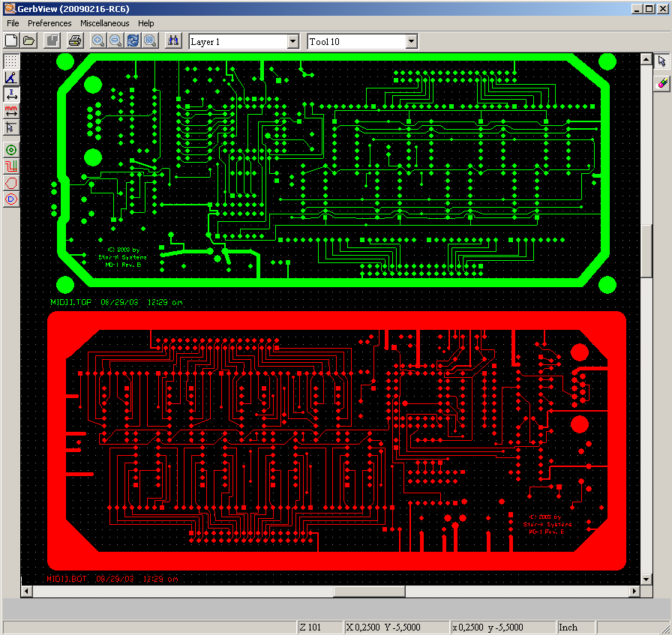Image resolution: width=672 pixels, height=635 pixels.
Task: Toggle filled pads display with green circle icon
Action: coord(11,150)
